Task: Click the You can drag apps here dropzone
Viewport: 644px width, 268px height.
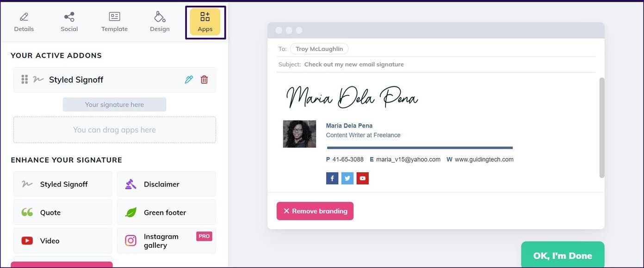Action: coord(114,130)
